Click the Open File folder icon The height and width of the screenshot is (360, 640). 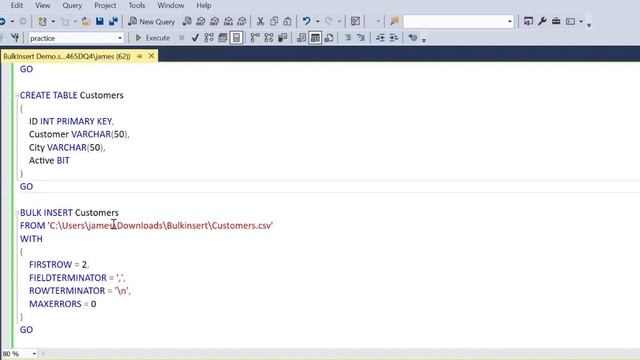(86, 21)
